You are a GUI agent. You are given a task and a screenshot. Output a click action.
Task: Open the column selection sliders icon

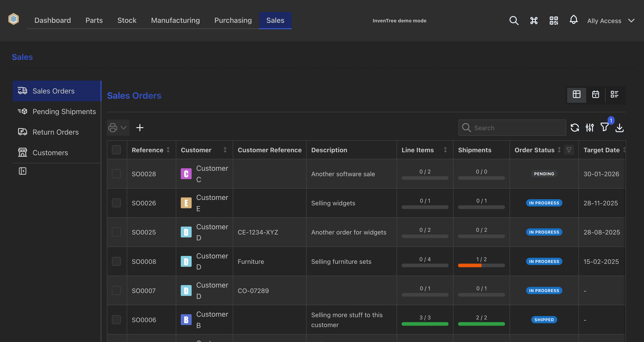click(590, 128)
